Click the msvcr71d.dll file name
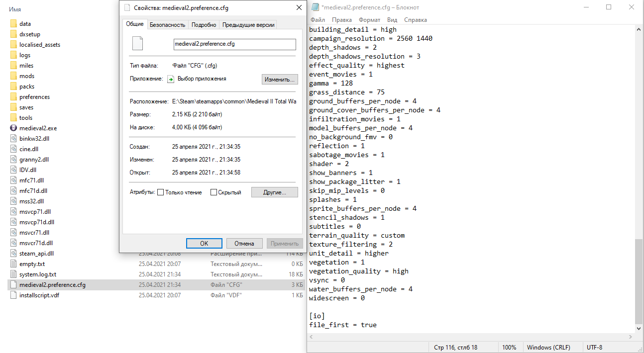644x353 pixels. (36, 243)
